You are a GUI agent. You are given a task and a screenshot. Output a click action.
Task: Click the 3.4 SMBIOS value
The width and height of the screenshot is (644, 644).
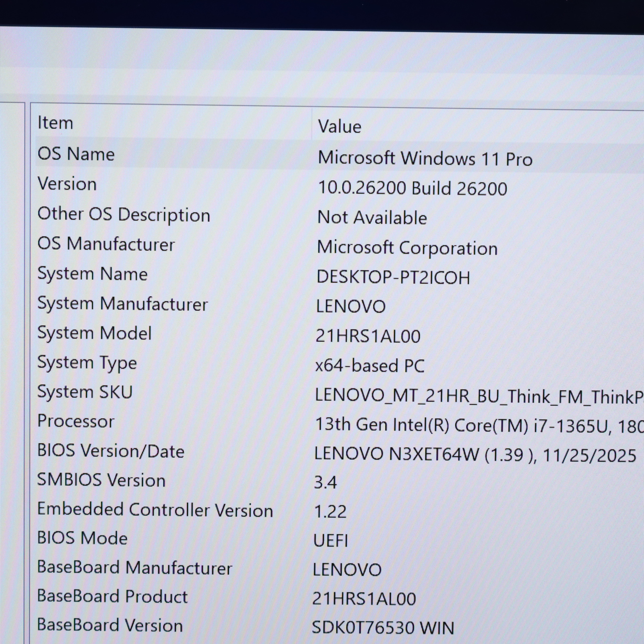tap(325, 482)
